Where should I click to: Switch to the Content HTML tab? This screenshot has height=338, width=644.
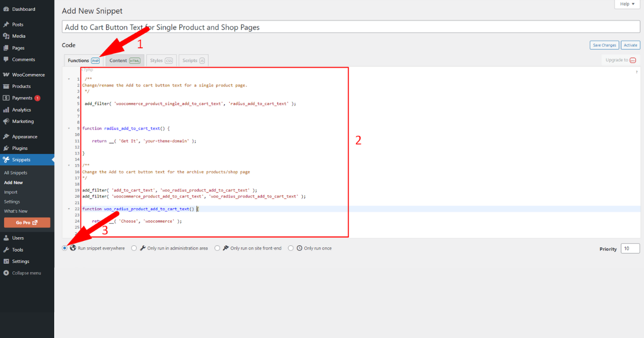(125, 61)
